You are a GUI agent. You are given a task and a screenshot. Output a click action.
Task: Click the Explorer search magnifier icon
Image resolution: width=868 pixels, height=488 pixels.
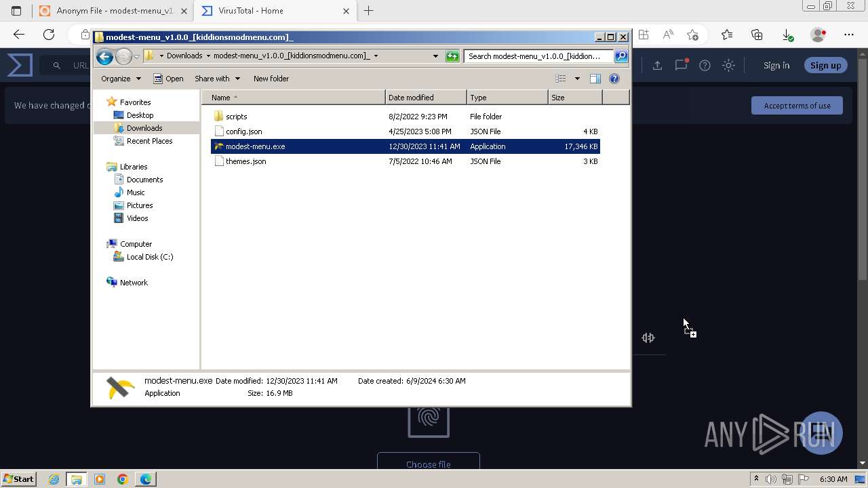pyautogui.click(x=620, y=56)
